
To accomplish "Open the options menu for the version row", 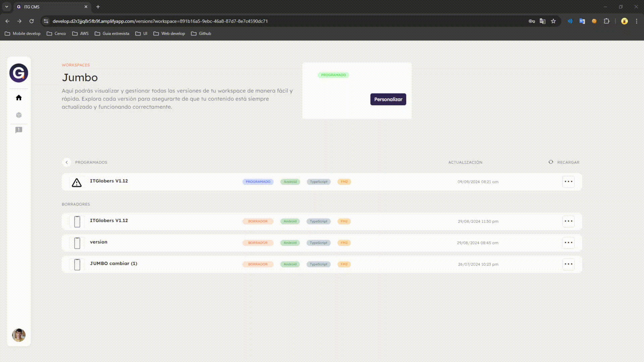I will pos(569,243).
